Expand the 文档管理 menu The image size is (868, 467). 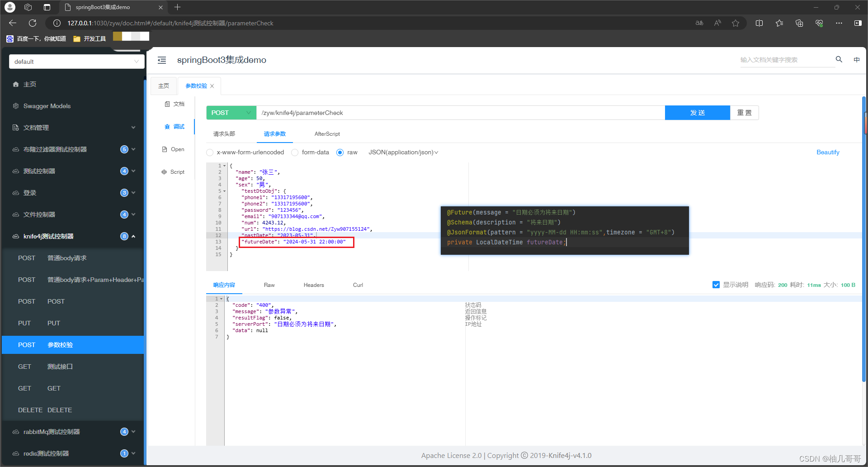pos(72,128)
